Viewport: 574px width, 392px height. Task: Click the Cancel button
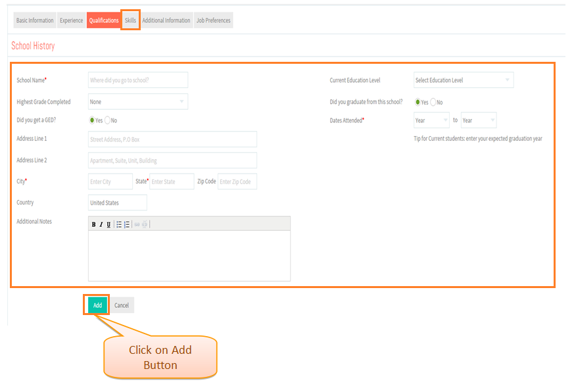click(122, 305)
